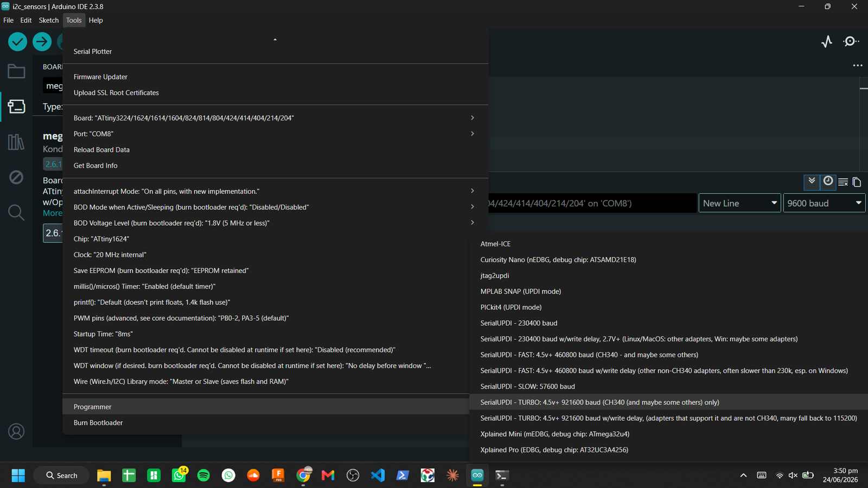Click the copy output icon
The width and height of the screenshot is (868, 488).
[x=857, y=182]
